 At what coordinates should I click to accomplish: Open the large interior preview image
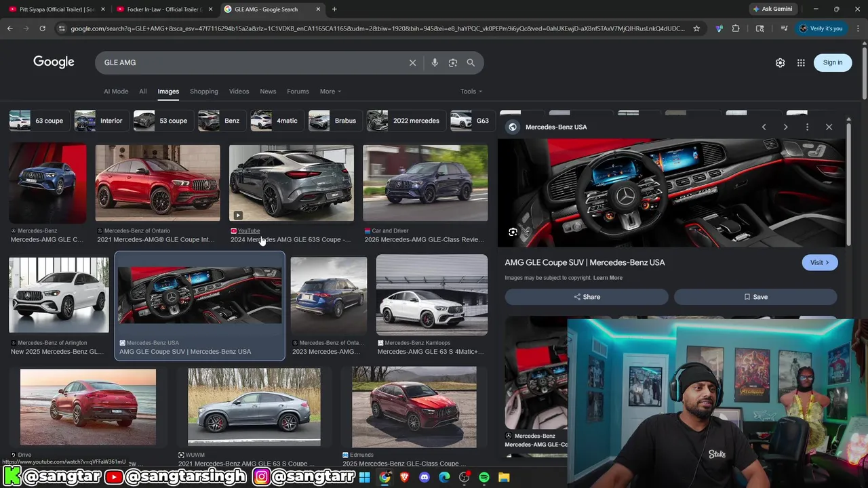pyautogui.click(x=671, y=192)
